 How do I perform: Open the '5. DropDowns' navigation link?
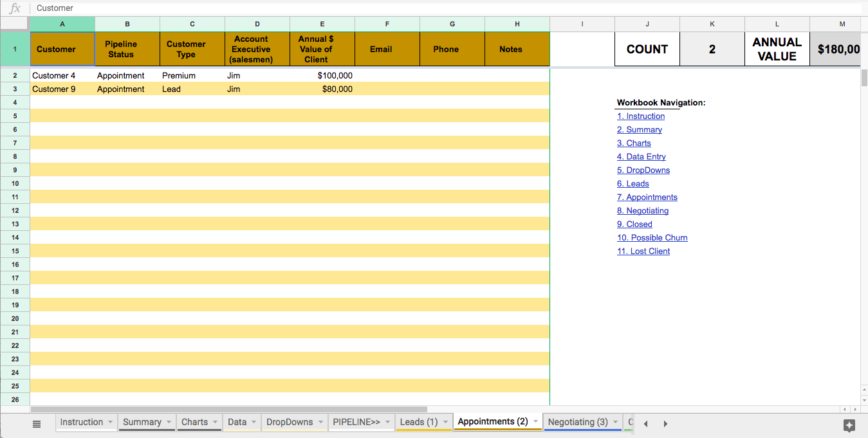tap(643, 170)
